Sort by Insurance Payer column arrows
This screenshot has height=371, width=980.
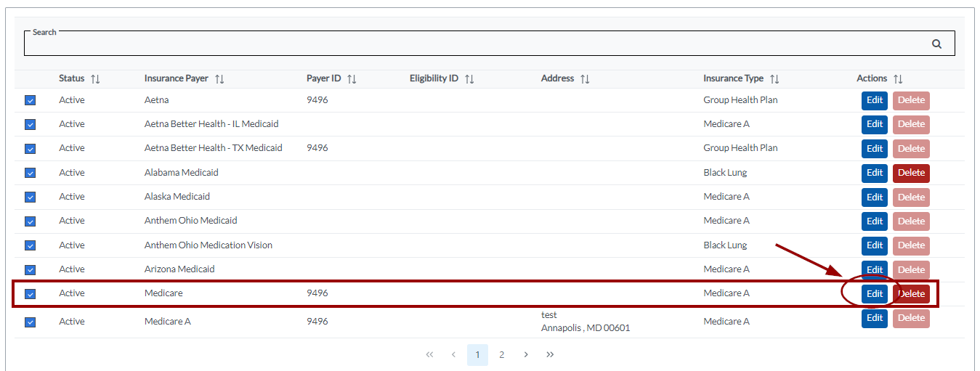pos(219,79)
